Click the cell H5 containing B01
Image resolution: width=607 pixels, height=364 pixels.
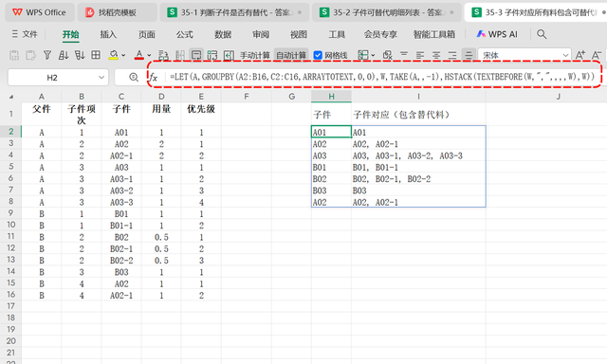pyautogui.click(x=331, y=167)
